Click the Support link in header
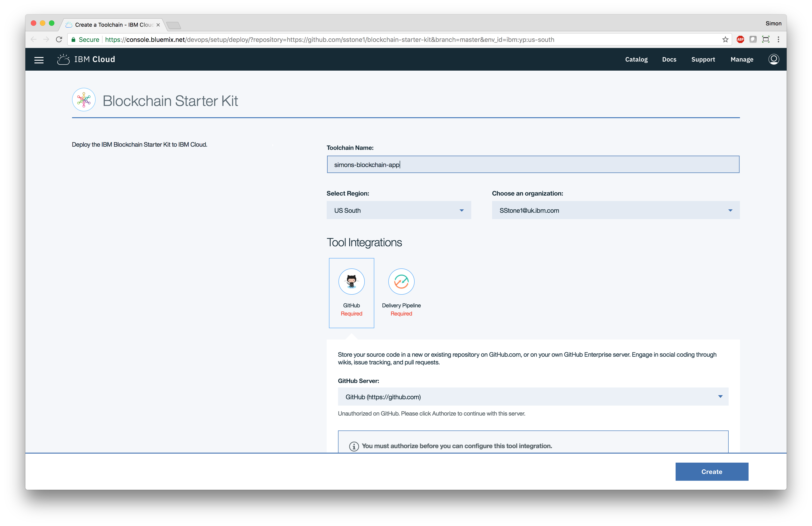 [x=703, y=59]
